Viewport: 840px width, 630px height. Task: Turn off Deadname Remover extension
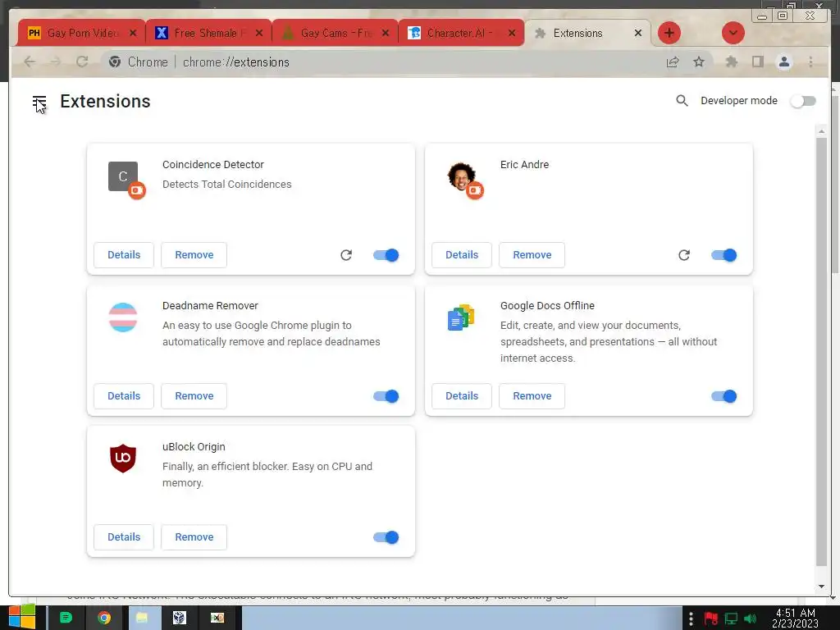(x=386, y=396)
